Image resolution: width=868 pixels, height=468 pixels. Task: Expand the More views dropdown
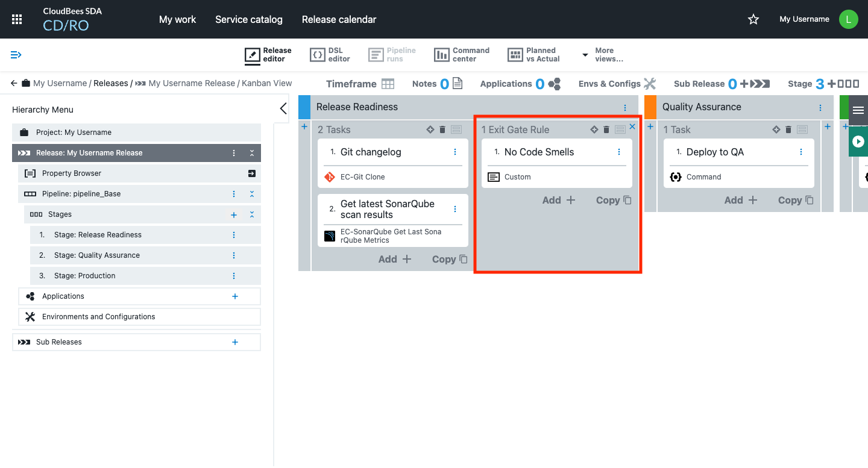[602, 55]
